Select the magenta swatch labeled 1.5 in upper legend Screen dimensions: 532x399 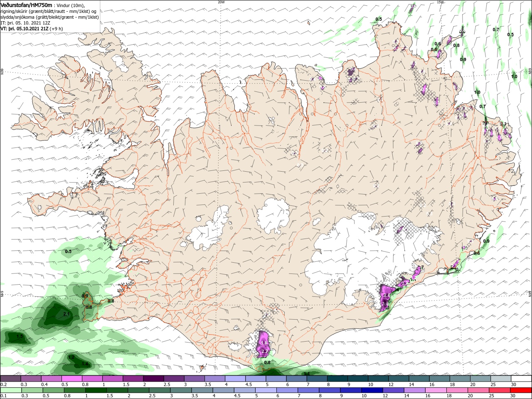click(x=133, y=379)
